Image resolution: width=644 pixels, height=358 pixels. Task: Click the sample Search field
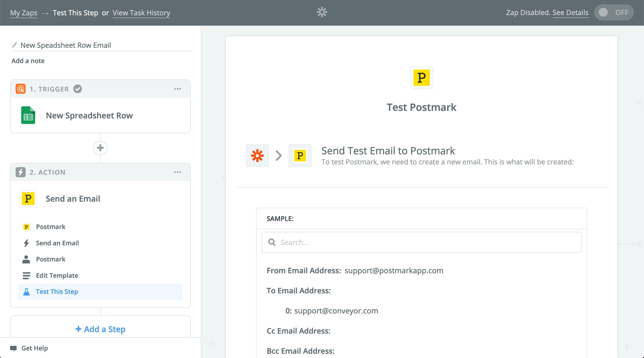pos(422,242)
